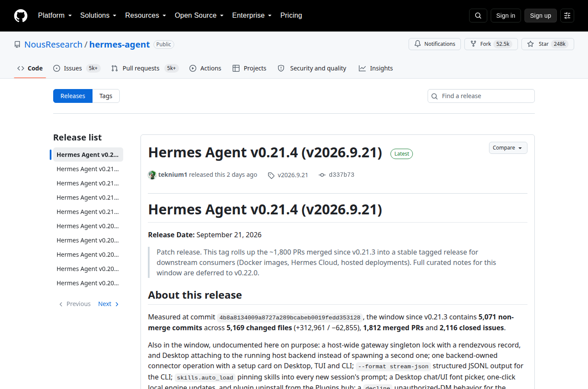The height and width of the screenshot is (389, 588).
Task: Expand the Solutions menu
Action: pyautogui.click(x=98, y=16)
